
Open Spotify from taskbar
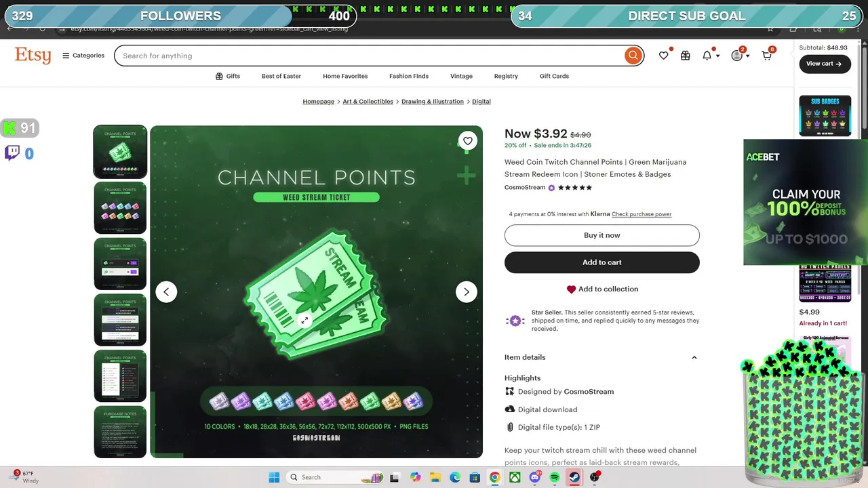pos(555,477)
